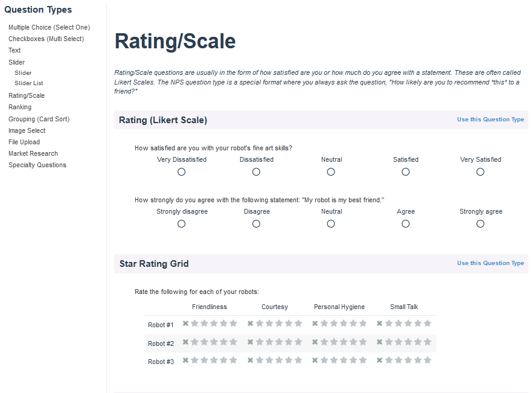Give Robot #2 Friendliness three stars
Viewport: 532px width, 393px height.
[214, 342]
